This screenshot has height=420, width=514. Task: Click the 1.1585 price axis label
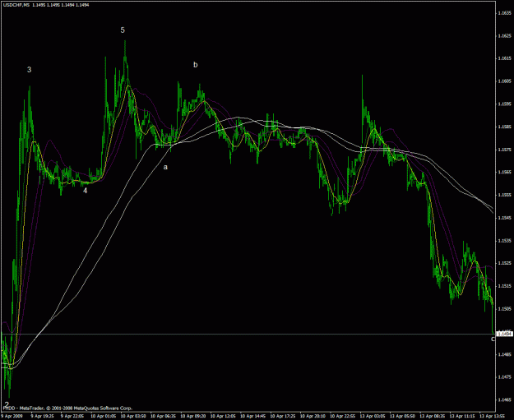tap(504, 127)
